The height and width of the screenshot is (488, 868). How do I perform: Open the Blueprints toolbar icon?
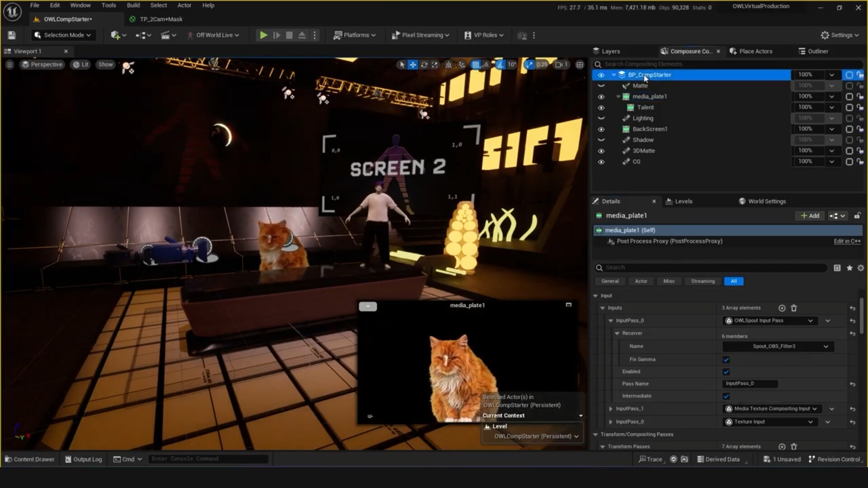coord(143,35)
